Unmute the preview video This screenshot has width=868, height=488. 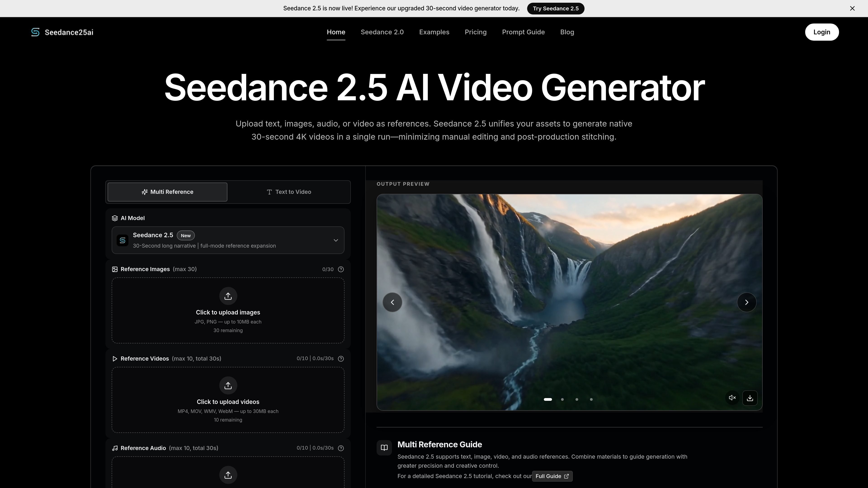coord(732,398)
